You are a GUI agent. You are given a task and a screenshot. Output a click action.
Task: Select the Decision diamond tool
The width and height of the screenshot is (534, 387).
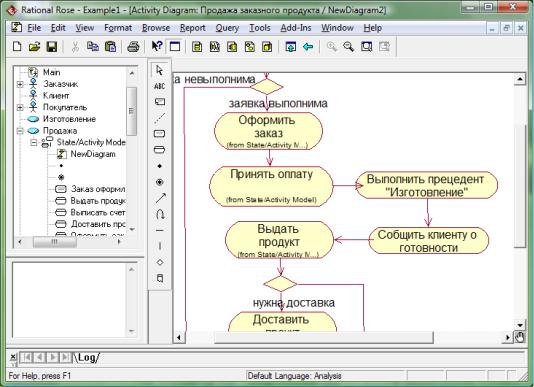click(159, 262)
